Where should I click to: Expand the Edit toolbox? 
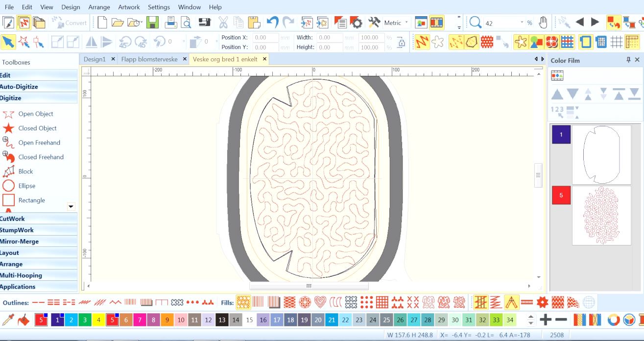point(39,75)
